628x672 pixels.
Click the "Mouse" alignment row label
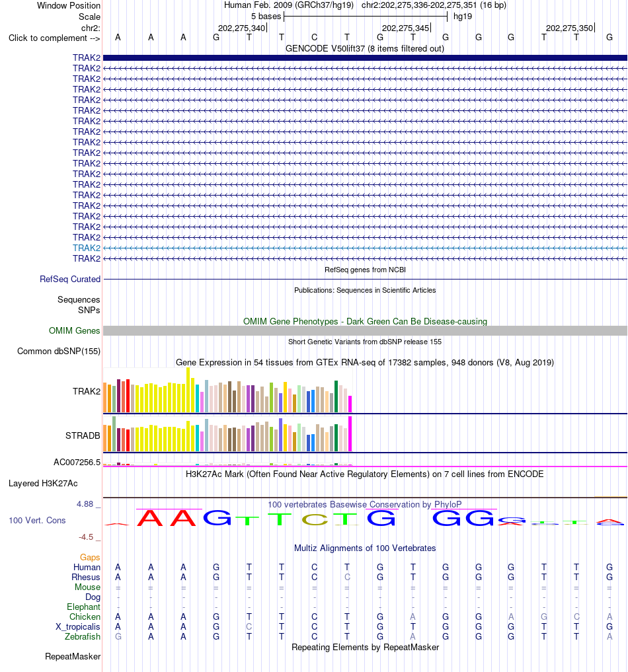tap(87, 587)
